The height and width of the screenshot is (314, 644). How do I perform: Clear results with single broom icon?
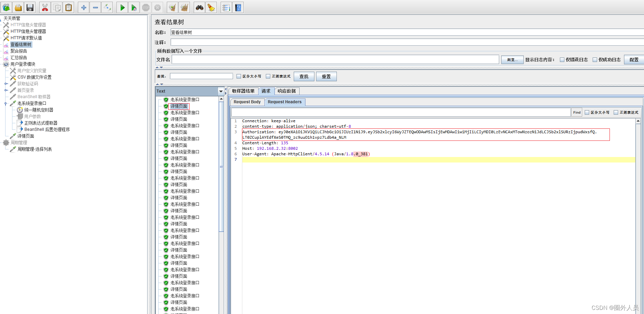click(x=172, y=7)
